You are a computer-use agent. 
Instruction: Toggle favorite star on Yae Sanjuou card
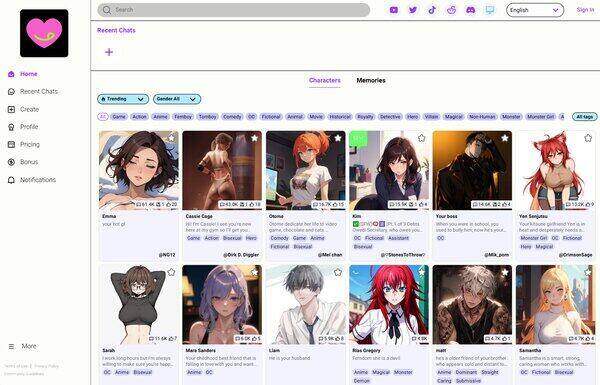pos(588,138)
